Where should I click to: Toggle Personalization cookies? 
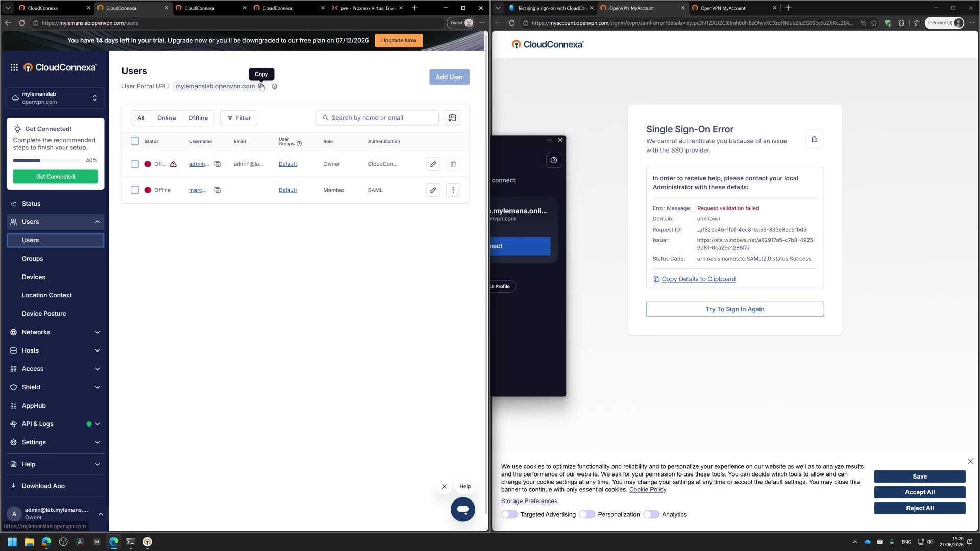[587, 514]
